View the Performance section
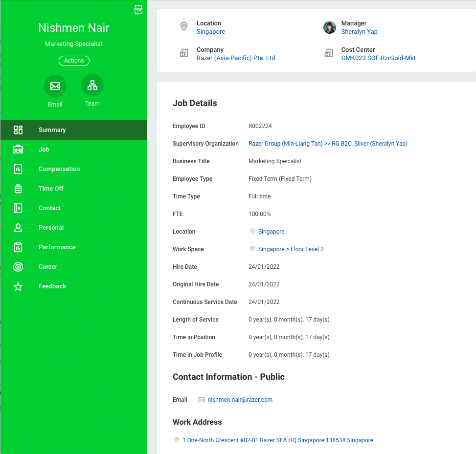The width and height of the screenshot is (476, 454). [x=74, y=247]
